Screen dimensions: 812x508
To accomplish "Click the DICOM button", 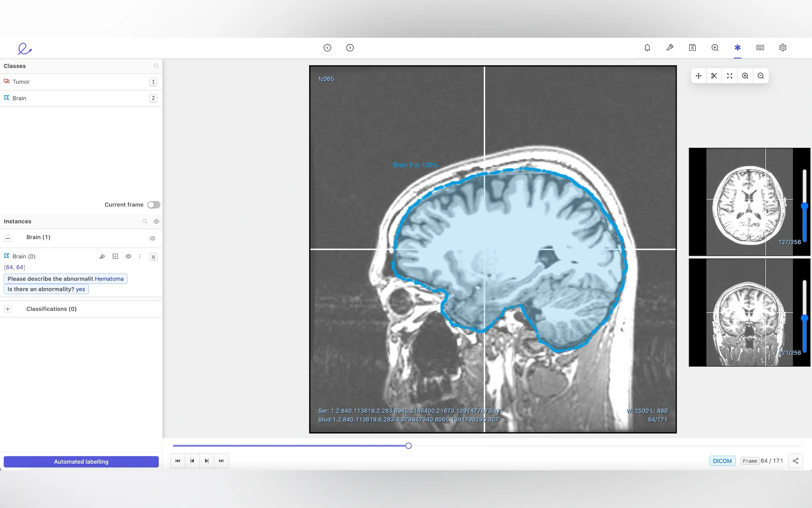I will pyautogui.click(x=722, y=461).
